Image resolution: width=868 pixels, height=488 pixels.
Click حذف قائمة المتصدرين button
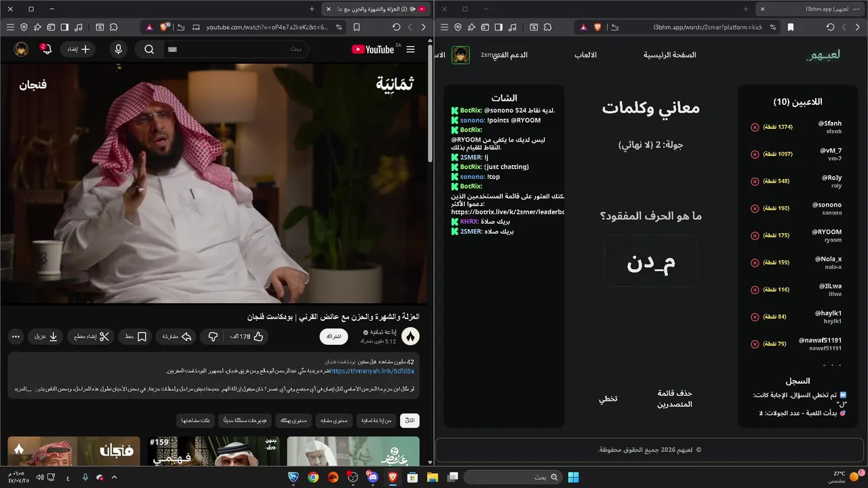pyautogui.click(x=675, y=399)
